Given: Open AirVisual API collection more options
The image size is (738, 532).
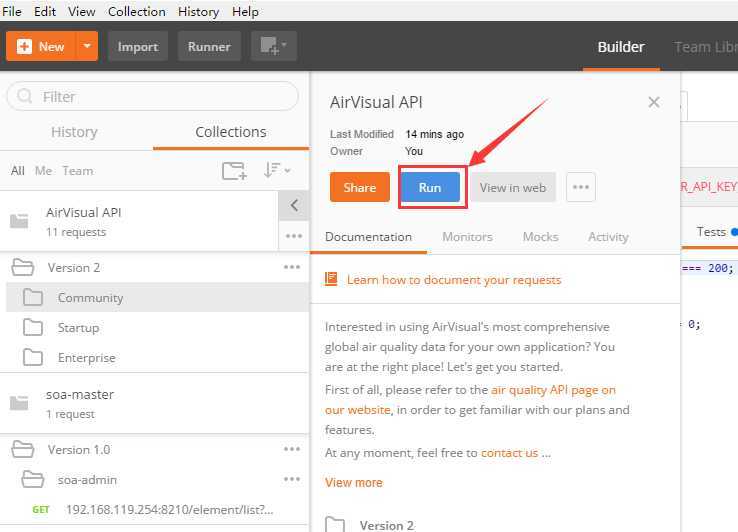Looking at the screenshot, I should 294,235.
